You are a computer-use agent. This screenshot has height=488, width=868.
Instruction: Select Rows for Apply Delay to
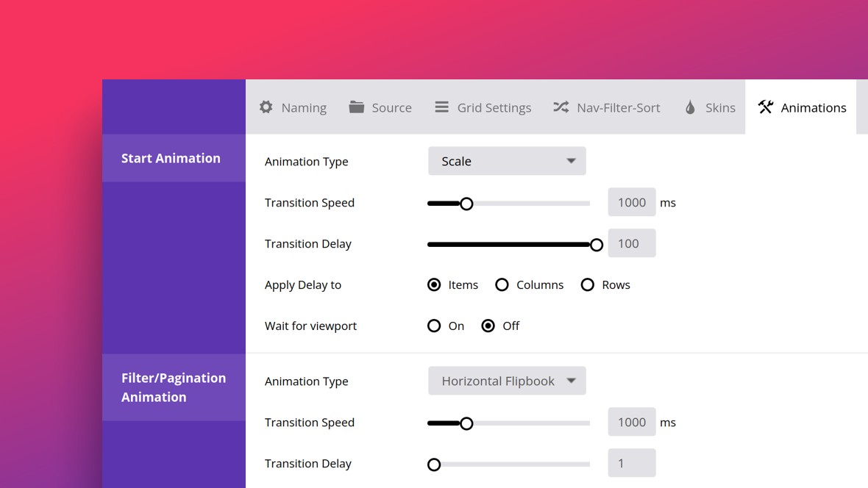pos(587,285)
